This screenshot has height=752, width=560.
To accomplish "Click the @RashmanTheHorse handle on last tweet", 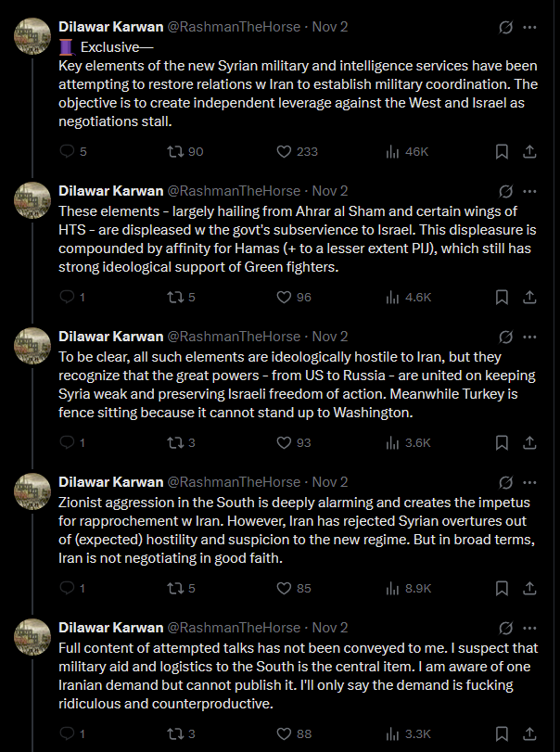I will point(234,628).
